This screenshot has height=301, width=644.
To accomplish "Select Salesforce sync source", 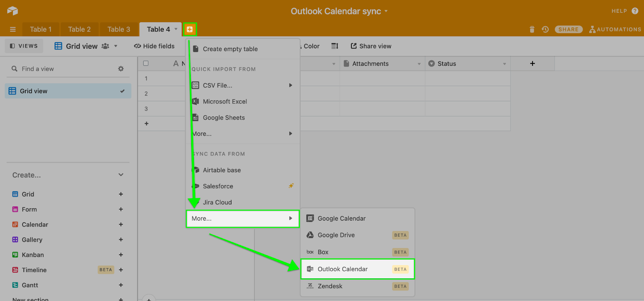I will 243,186.
